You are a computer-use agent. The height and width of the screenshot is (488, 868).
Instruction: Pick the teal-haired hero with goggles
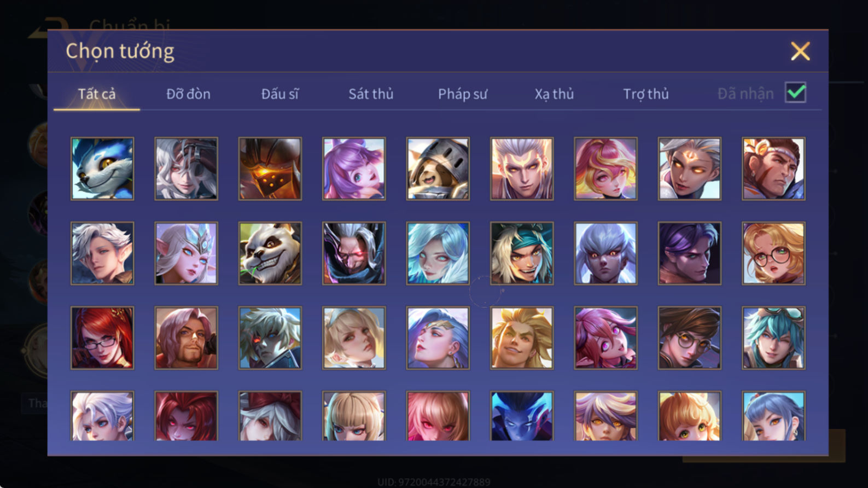coord(773,338)
